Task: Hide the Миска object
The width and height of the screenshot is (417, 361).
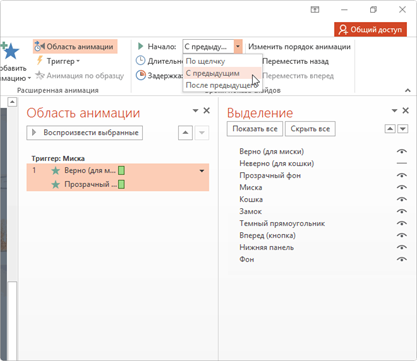Action: coord(402,187)
